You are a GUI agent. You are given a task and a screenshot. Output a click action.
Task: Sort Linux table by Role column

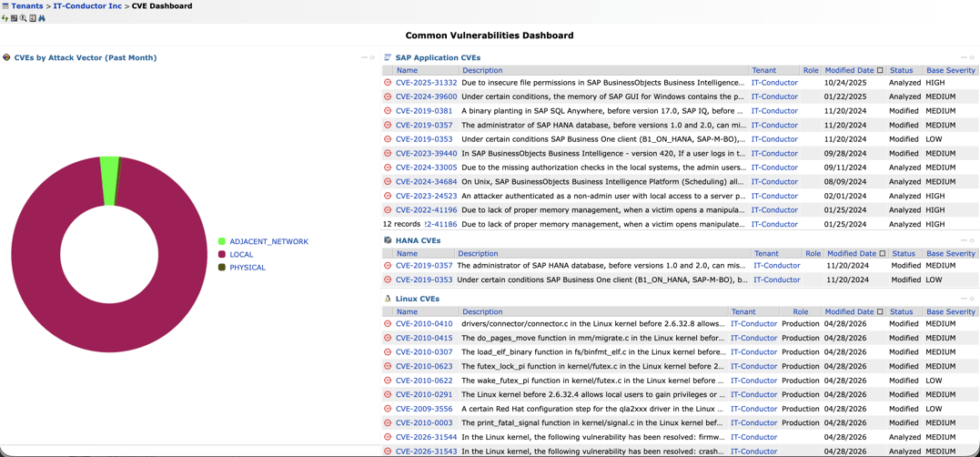(x=801, y=312)
